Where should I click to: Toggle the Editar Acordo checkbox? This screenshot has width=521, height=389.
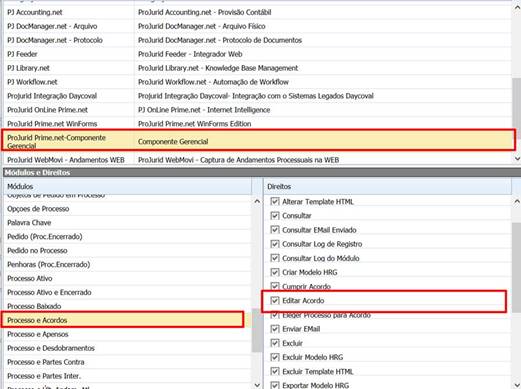click(x=275, y=301)
